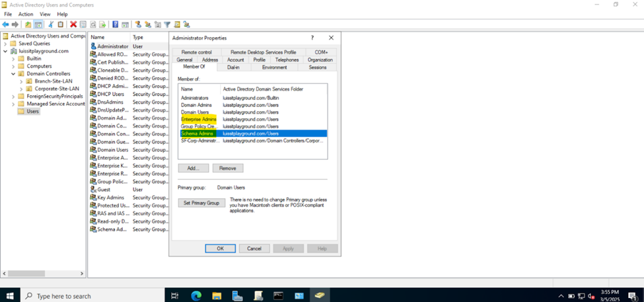Click the Properties toolbar icon
The image size is (644, 302).
click(x=83, y=24)
